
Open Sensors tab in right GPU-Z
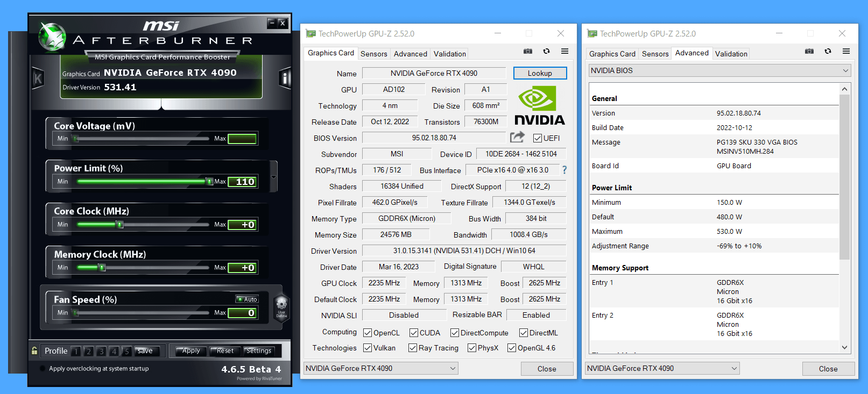point(655,54)
